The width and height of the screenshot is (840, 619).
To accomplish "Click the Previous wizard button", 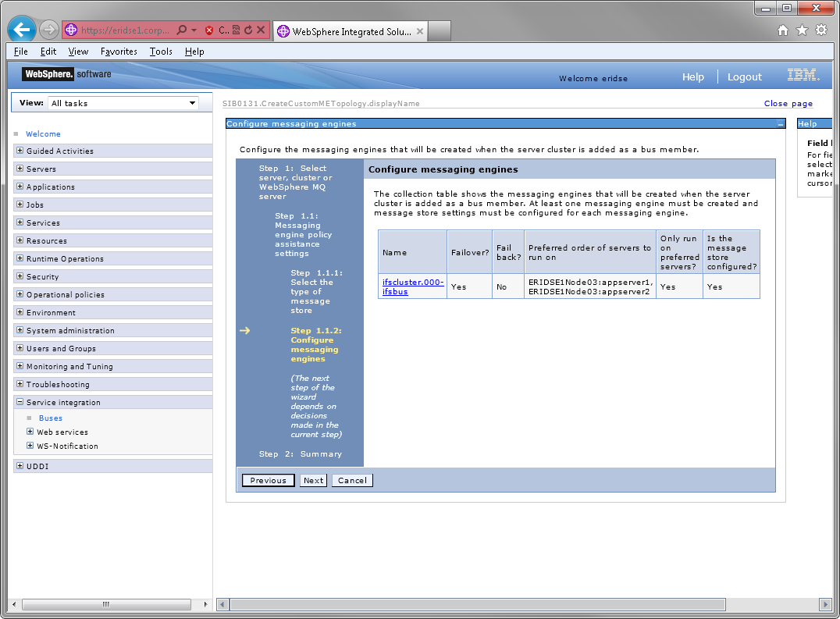I will tap(268, 481).
